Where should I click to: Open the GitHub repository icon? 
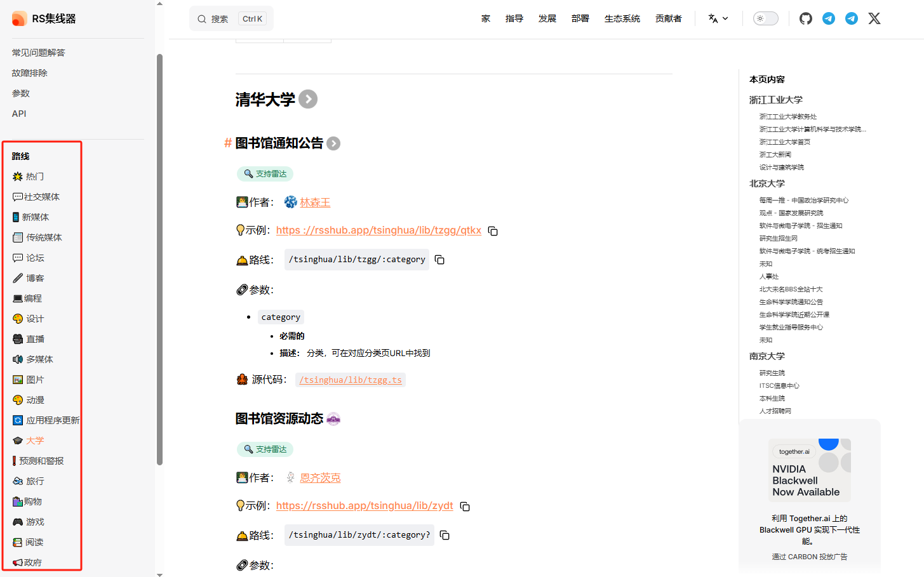click(806, 18)
